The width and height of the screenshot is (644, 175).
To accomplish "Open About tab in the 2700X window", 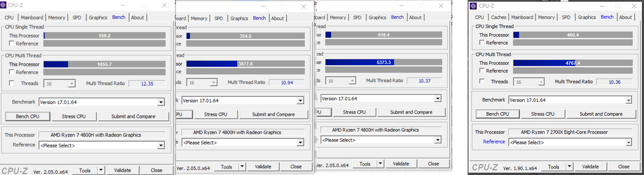I will coord(625,17).
